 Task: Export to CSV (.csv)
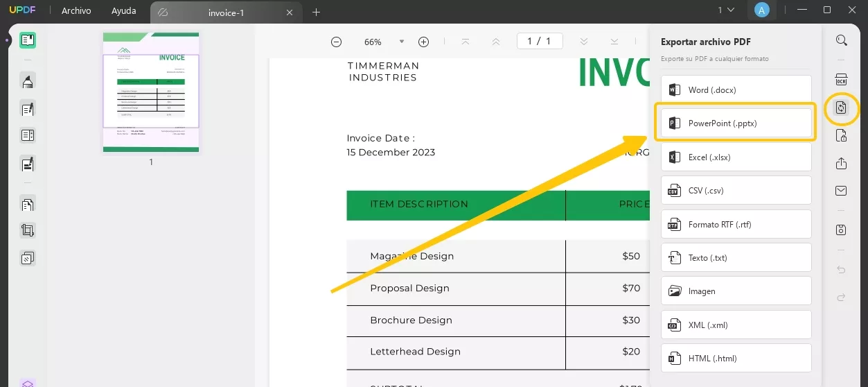tap(736, 190)
